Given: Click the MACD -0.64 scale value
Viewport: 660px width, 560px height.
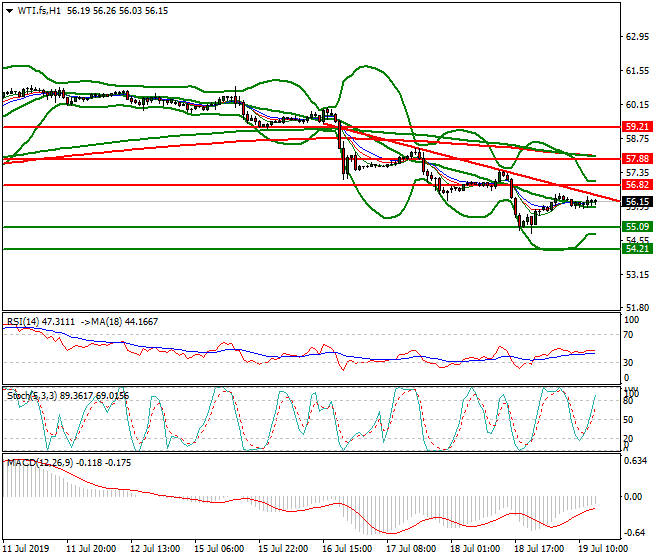Looking at the screenshot, I should click(633, 533).
